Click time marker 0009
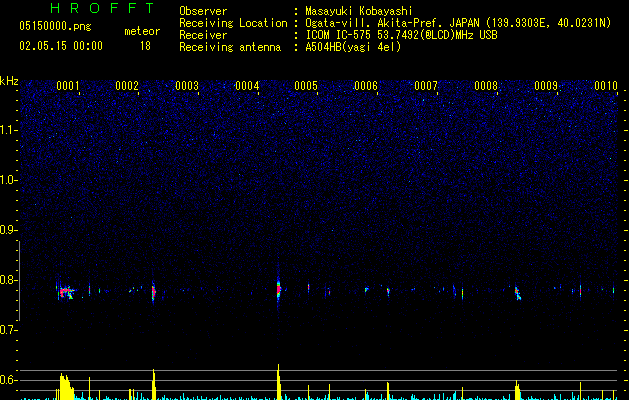 (x=546, y=86)
